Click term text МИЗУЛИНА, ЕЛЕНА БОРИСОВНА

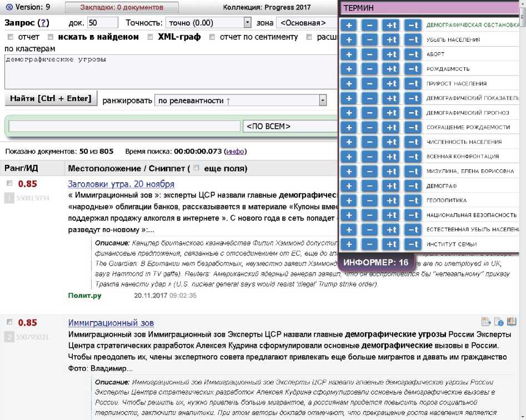[x=470, y=171]
